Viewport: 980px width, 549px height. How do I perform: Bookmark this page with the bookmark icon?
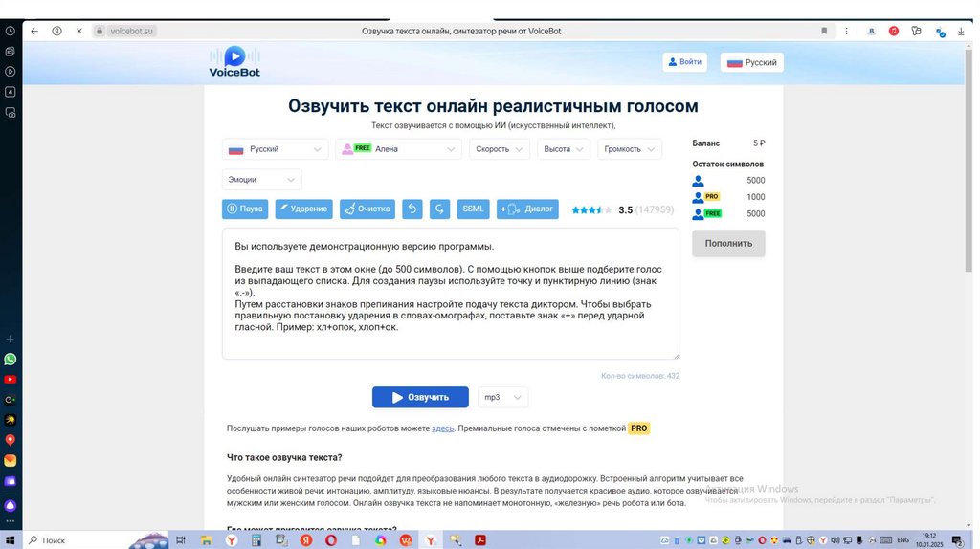click(x=824, y=31)
